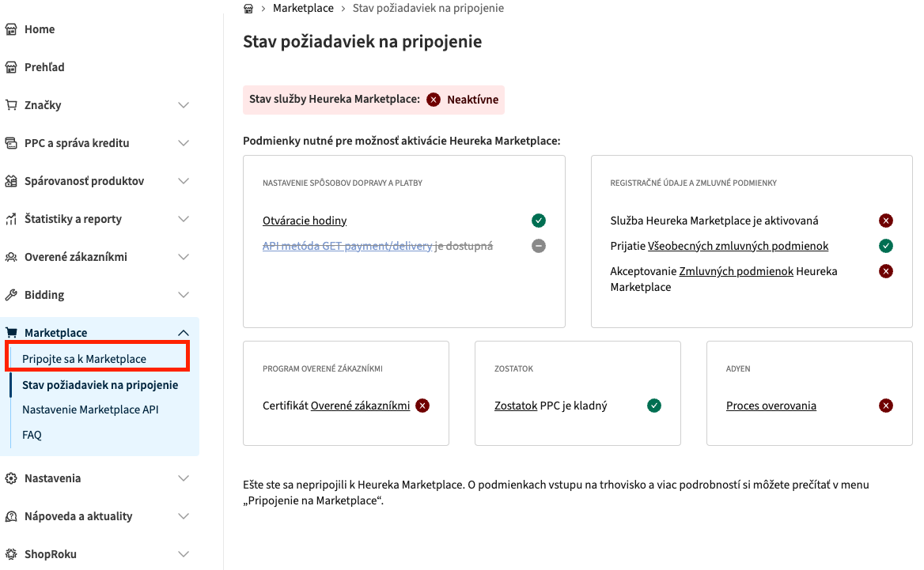The width and height of the screenshot is (924, 570).
Task: Click green check beside Všeobecných zmluvných podmienok
Action: click(886, 246)
